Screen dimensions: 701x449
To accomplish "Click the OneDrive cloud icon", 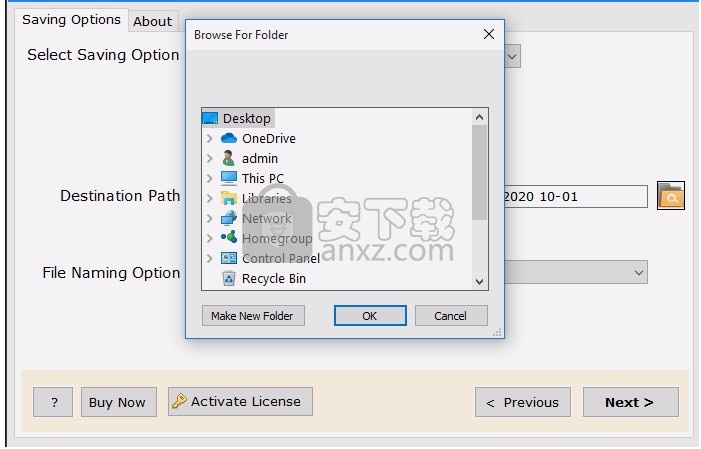I will pos(229,138).
